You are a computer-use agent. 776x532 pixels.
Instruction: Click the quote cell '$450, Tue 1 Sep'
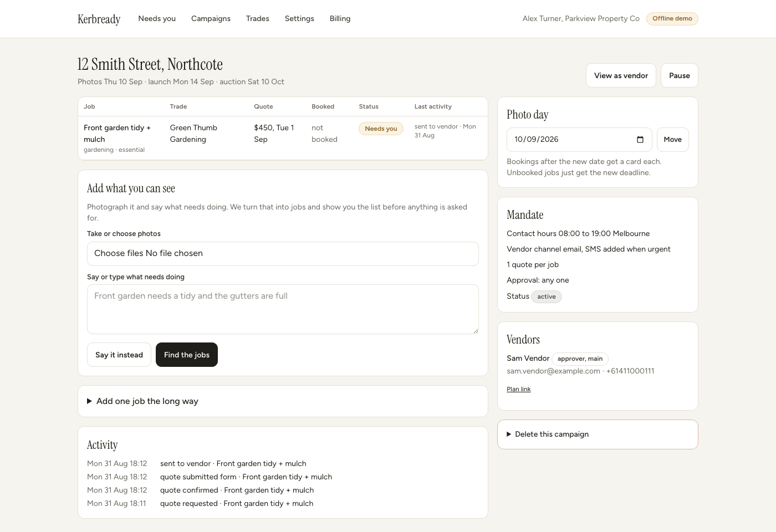coord(274,134)
